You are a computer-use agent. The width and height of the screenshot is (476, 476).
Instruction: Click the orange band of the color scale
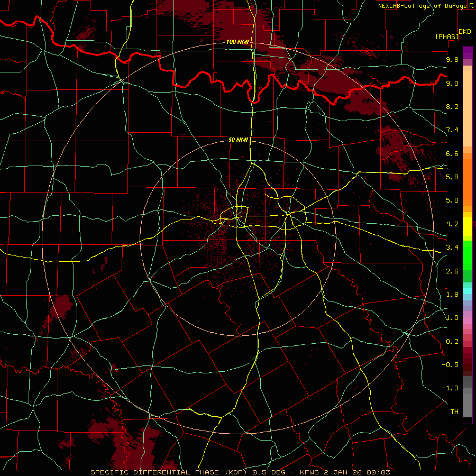click(x=467, y=182)
